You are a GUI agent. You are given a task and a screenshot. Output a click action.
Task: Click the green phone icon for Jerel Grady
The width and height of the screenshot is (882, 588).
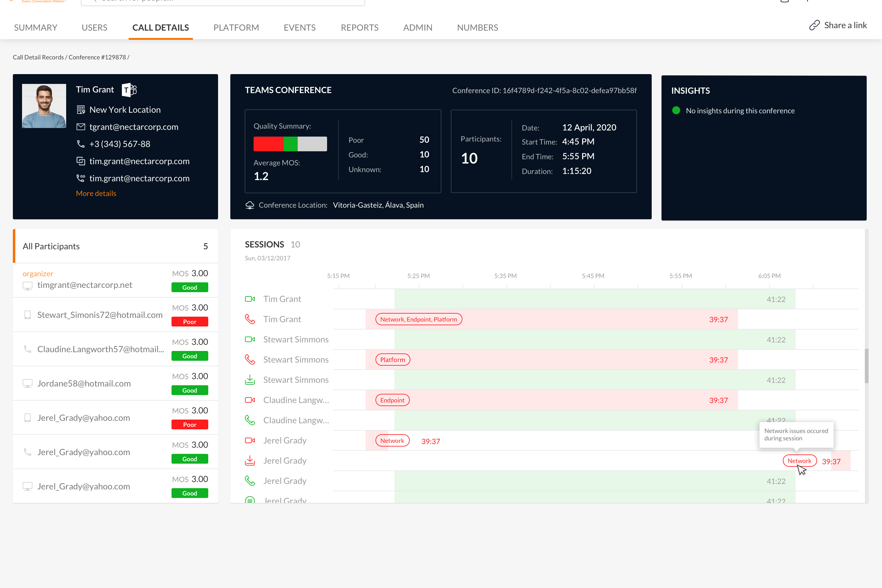pyautogui.click(x=250, y=481)
